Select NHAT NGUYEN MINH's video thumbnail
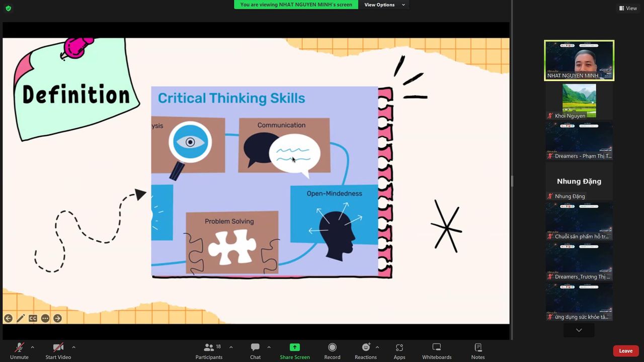The height and width of the screenshot is (362, 644). coord(579,60)
